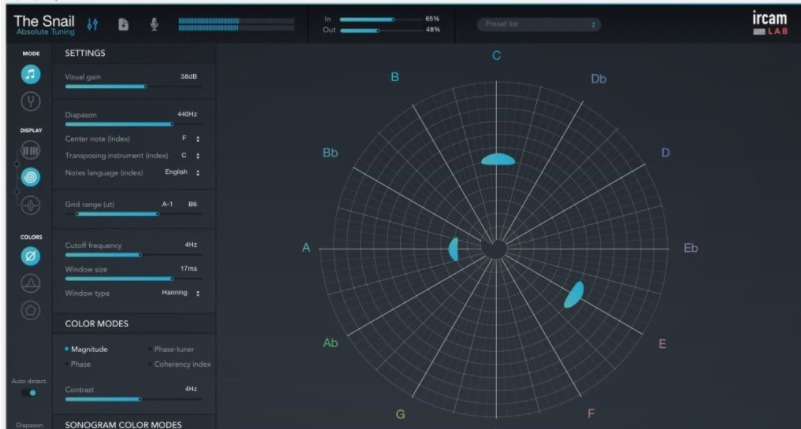The height and width of the screenshot is (429, 801).
Task: Click the COLOR MODES section header
Action: tap(97, 324)
